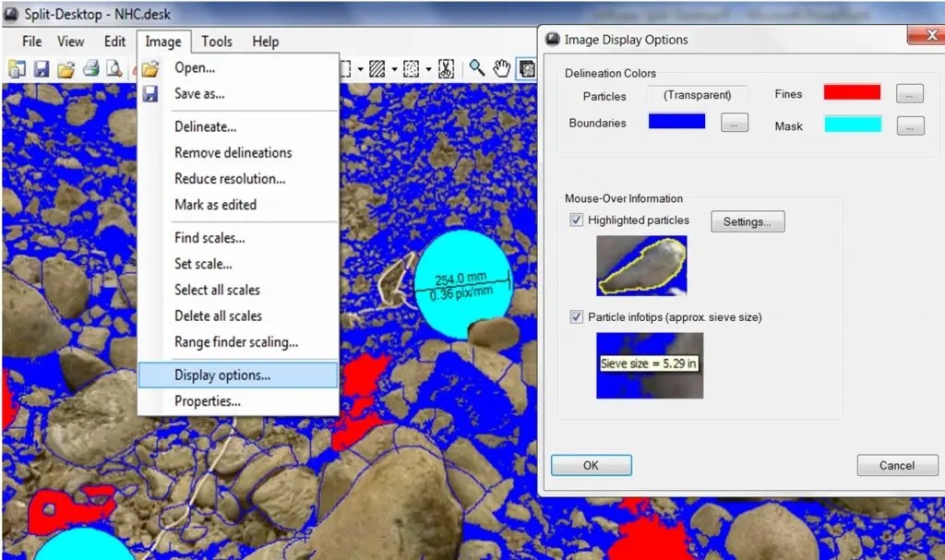Open dropdown arrow left of hatched tool
This screenshot has width=945, height=560.
361,69
